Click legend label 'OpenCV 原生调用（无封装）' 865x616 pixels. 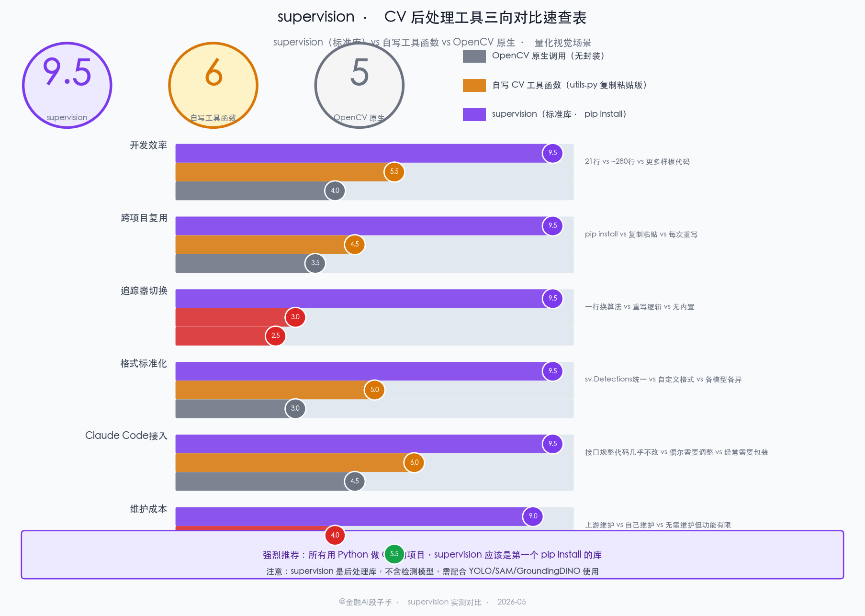point(548,56)
